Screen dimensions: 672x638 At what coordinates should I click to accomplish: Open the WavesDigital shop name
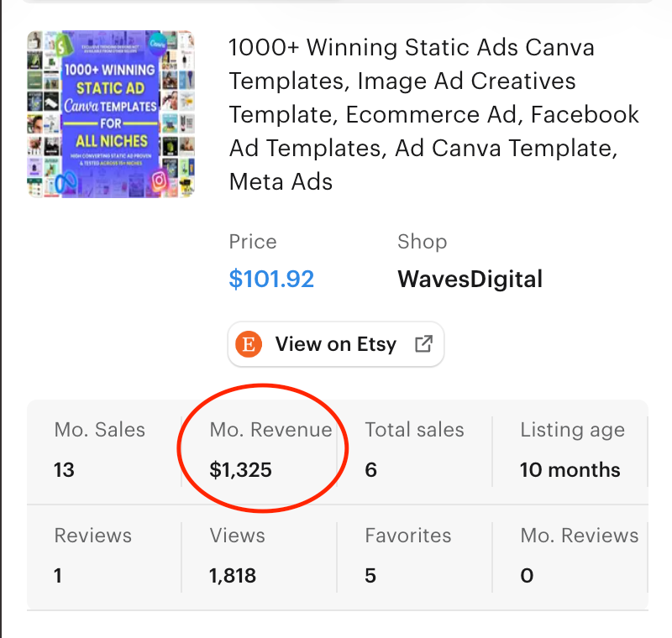470,279
